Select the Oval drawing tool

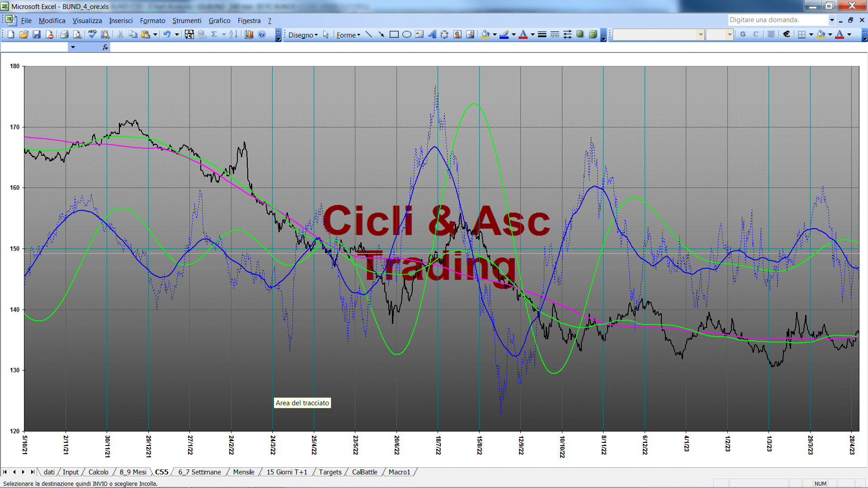click(407, 35)
